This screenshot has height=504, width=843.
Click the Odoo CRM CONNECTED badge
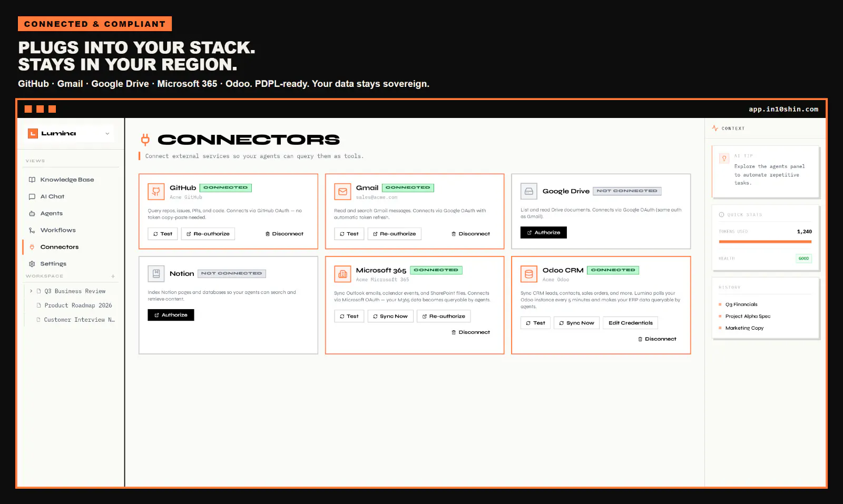[613, 270]
